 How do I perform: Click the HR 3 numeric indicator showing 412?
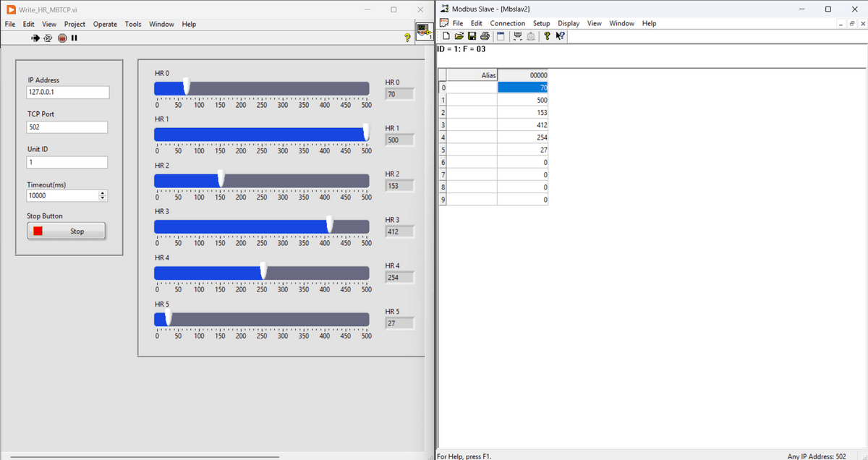399,231
